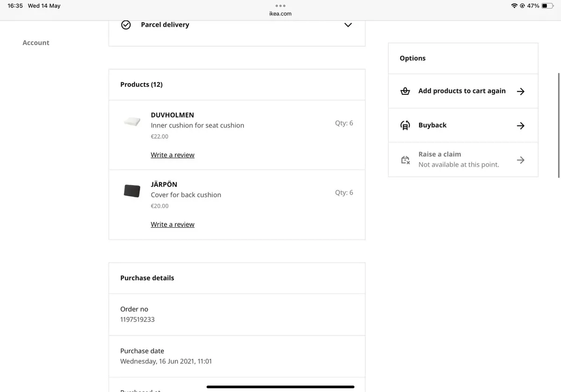
Task: Tap the ikea.com address bar
Action: (280, 14)
